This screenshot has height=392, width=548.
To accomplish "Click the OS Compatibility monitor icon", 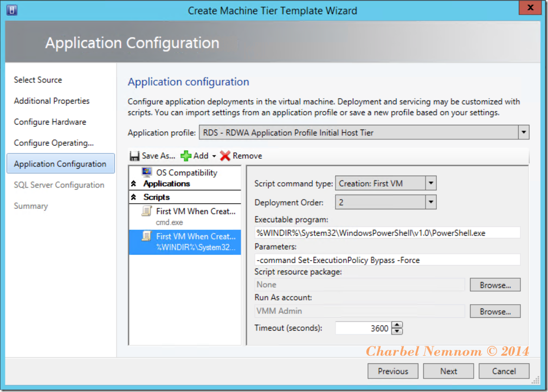I will (x=147, y=172).
